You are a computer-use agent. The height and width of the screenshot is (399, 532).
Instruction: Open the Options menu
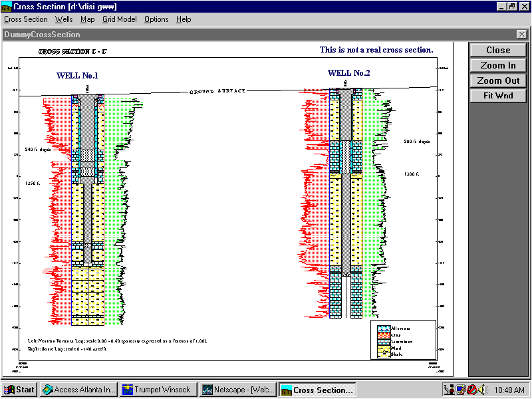(x=156, y=19)
